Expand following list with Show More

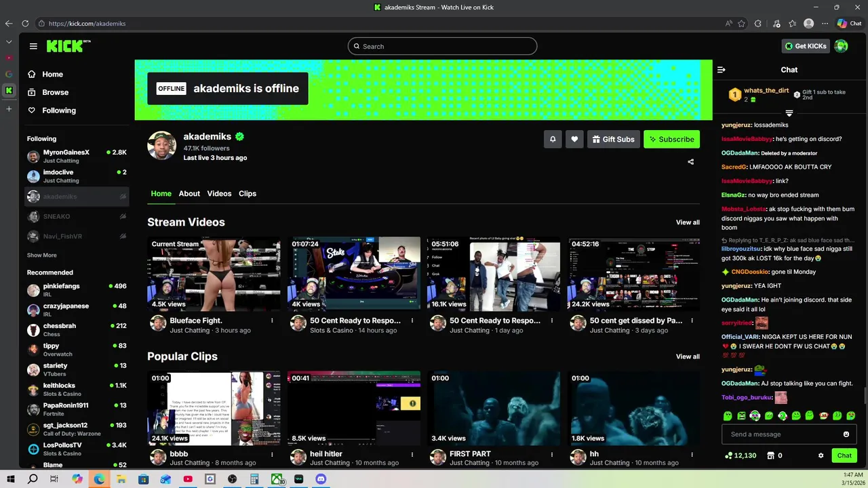click(42, 255)
